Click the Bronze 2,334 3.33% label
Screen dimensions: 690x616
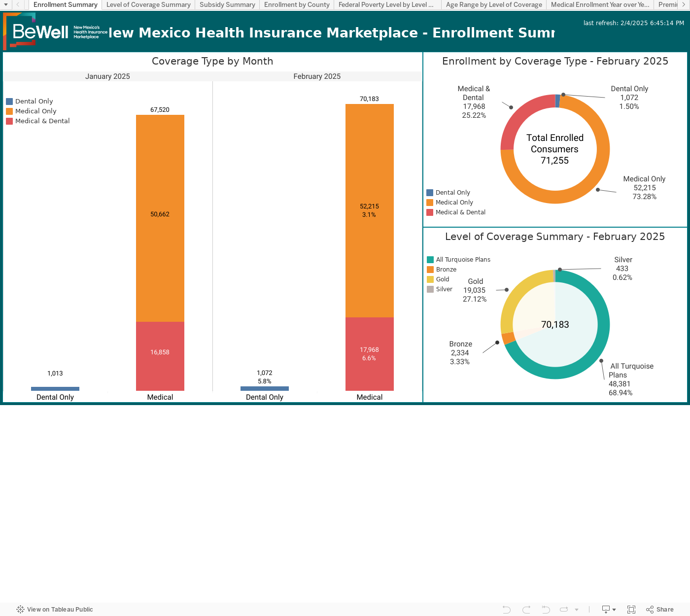(x=460, y=353)
